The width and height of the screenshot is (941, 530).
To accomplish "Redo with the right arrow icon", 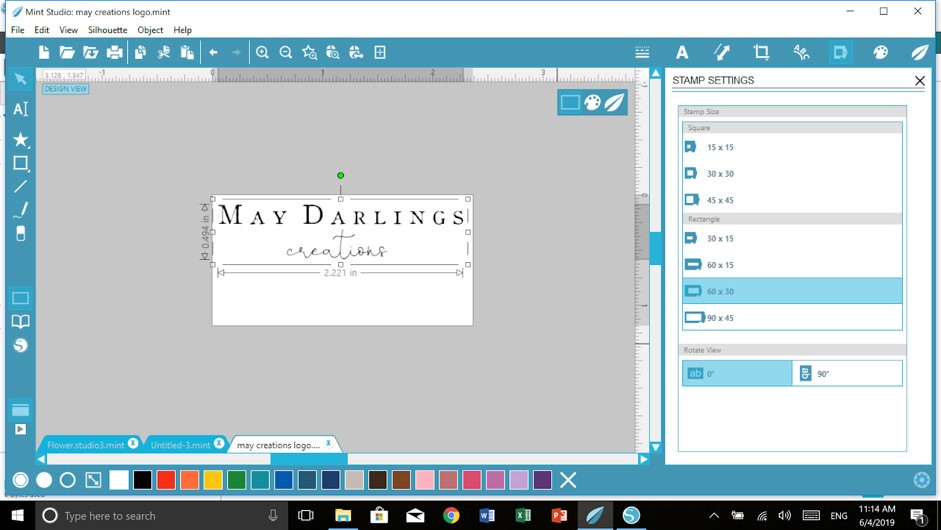I will point(236,52).
